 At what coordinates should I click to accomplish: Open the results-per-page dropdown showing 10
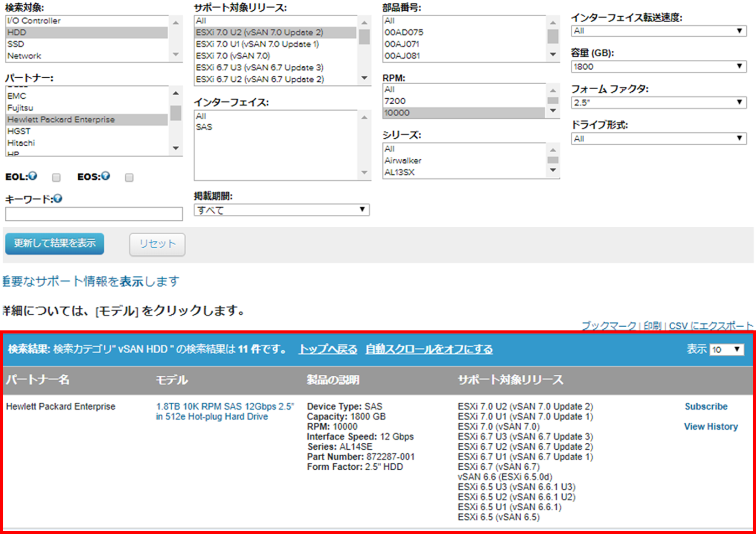point(727,350)
